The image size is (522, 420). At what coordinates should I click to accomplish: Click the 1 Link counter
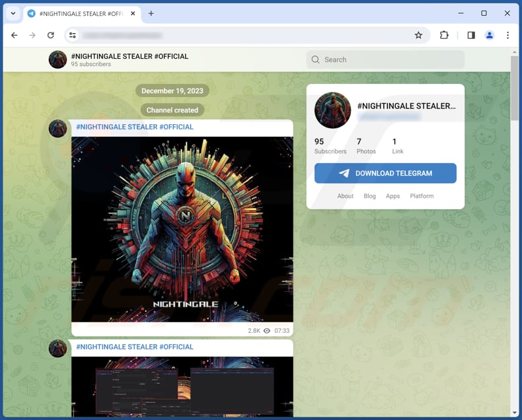(398, 146)
